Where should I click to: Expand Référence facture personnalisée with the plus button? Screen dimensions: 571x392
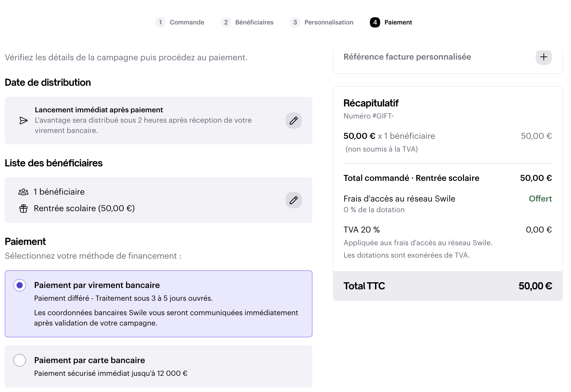pos(544,57)
